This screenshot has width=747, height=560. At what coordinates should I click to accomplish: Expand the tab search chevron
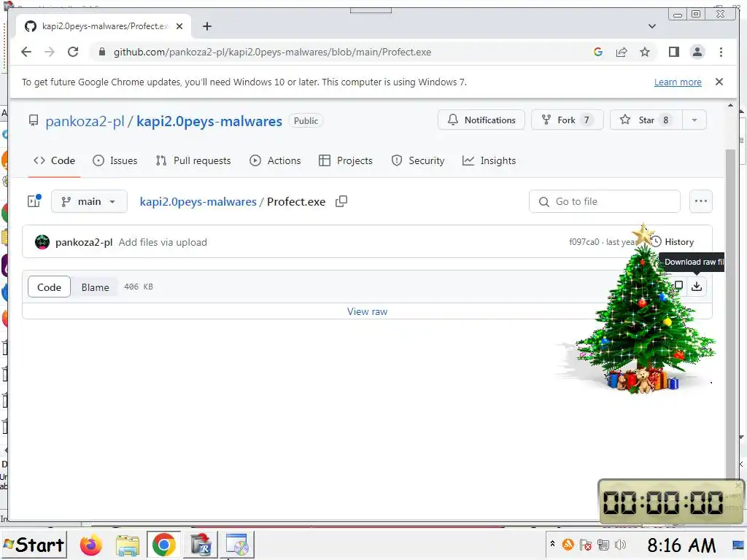(652, 26)
